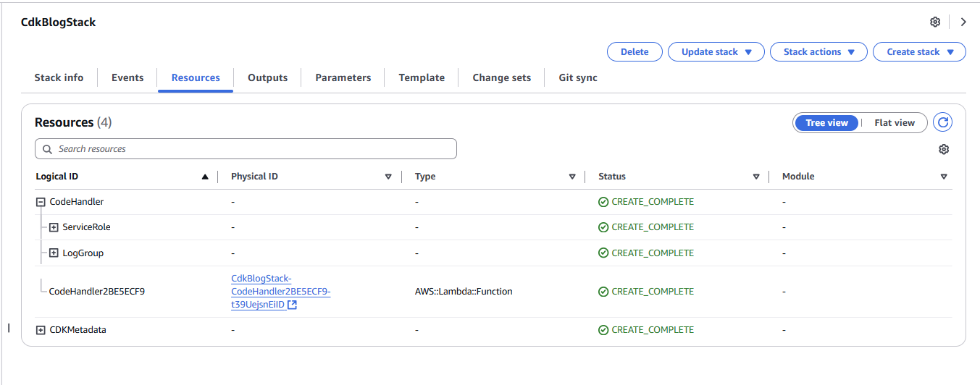Open external link icon of Lambda function
The image size is (980, 385).
pos(292,305)
